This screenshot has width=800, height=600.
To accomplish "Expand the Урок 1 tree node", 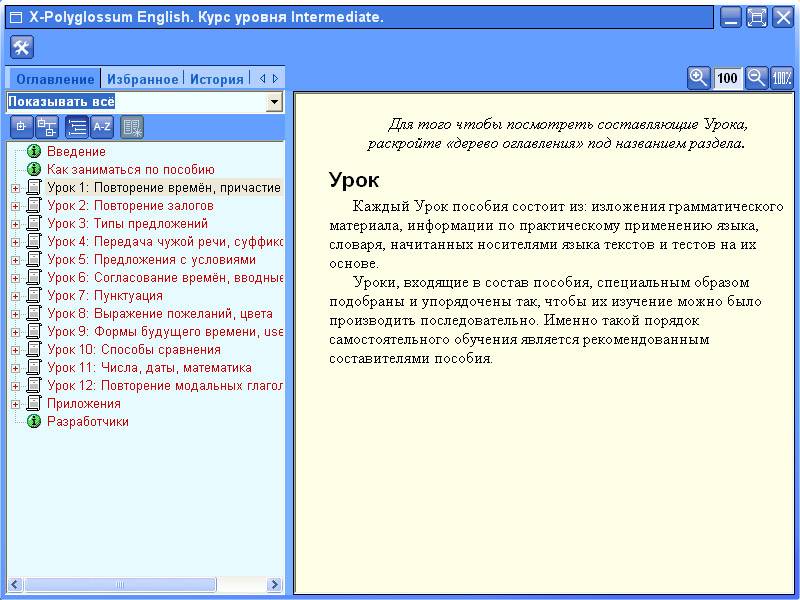I will point(15,188).
